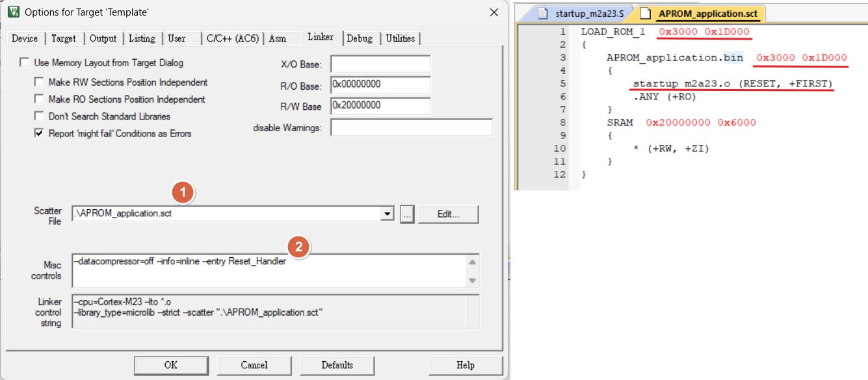
Task: Click the Keil uVision icon in title bar
Action: (x=13, y=12)
